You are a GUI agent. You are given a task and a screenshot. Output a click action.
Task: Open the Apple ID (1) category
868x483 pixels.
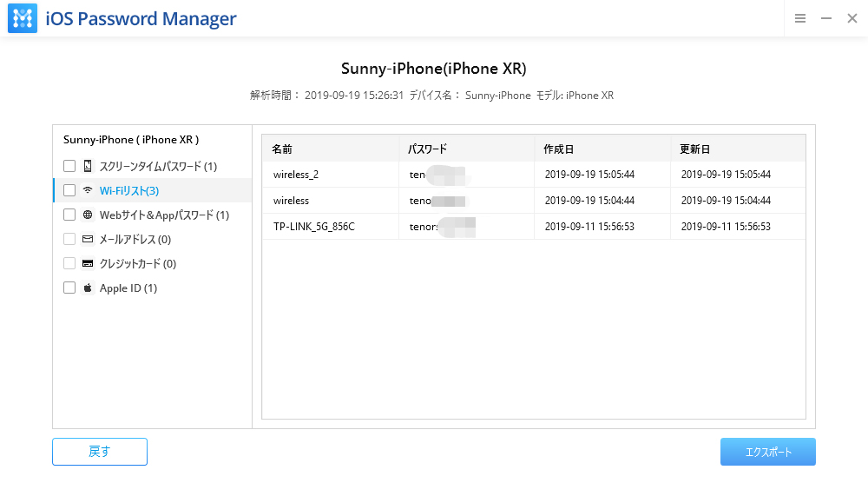[x=128, y=288]
